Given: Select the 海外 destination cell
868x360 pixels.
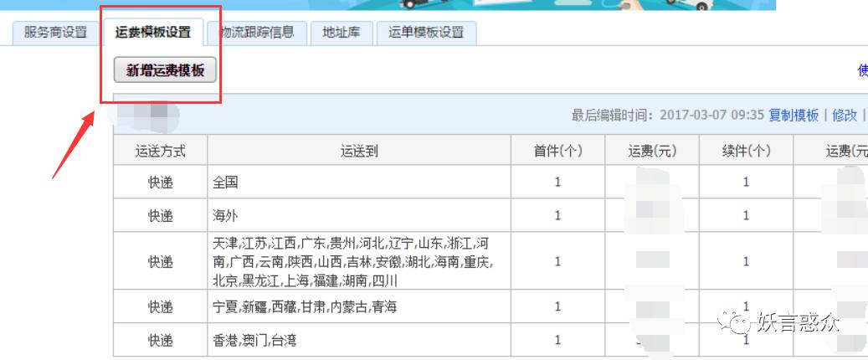Looking at the screenshot, I should pos(226,215).
